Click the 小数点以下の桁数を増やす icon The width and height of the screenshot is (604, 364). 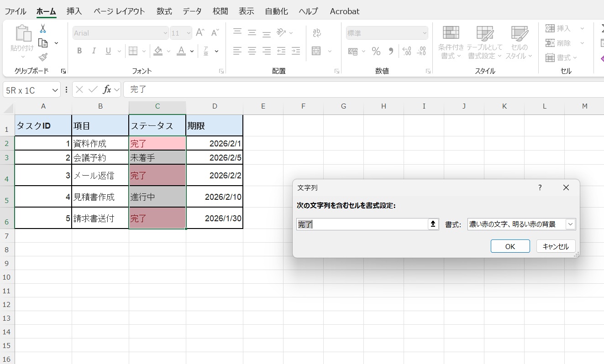click(406, 51)
